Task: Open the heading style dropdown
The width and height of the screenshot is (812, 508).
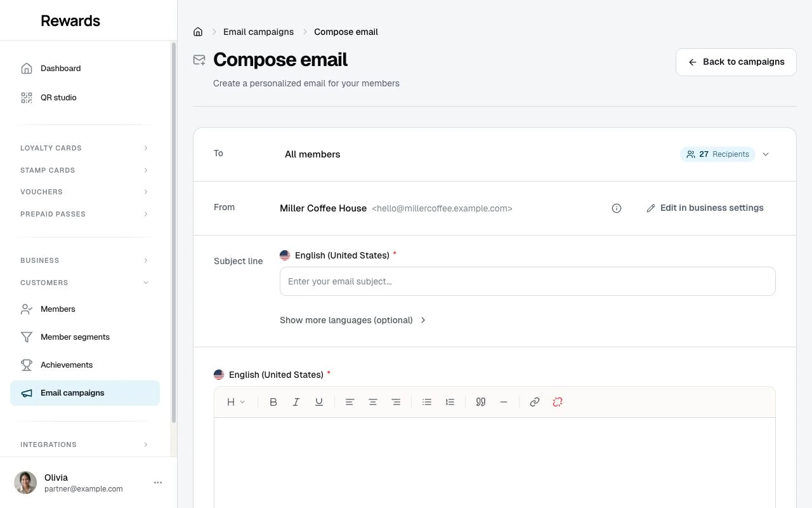Action: tap(236, 402)
